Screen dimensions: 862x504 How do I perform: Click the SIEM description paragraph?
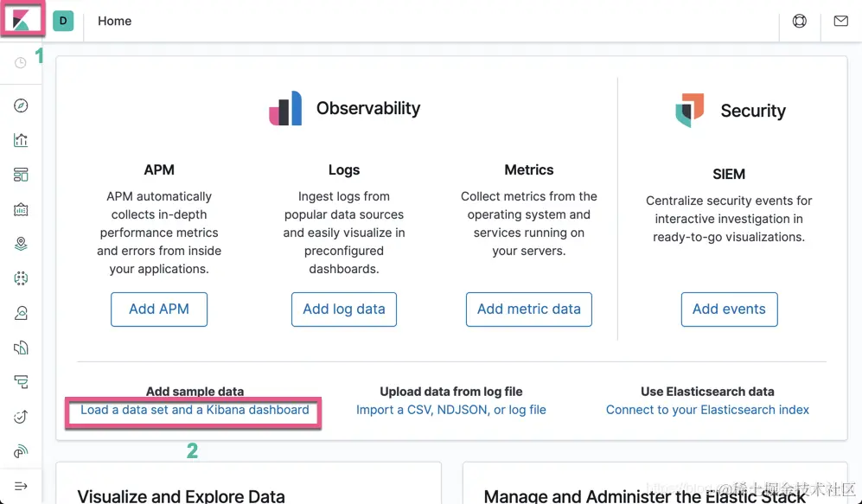[x=729, y=219]
